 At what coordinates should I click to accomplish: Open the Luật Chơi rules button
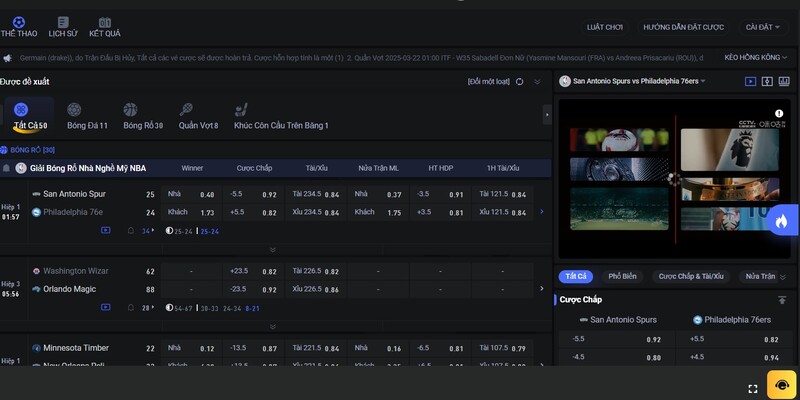[605, 27]
